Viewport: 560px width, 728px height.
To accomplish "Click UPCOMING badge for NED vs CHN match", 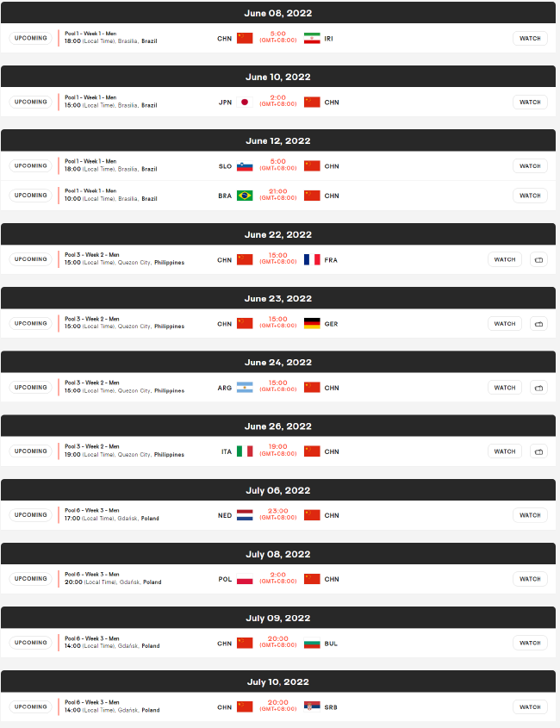I will pos(31,515).
